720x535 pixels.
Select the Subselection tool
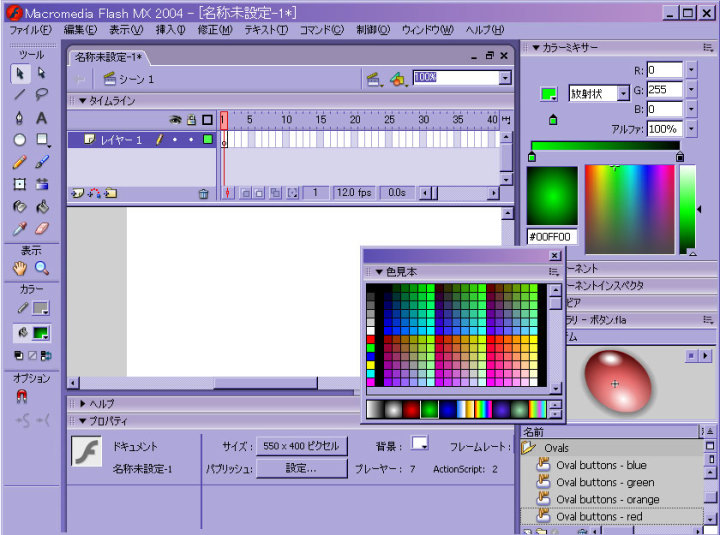(42, 73)
